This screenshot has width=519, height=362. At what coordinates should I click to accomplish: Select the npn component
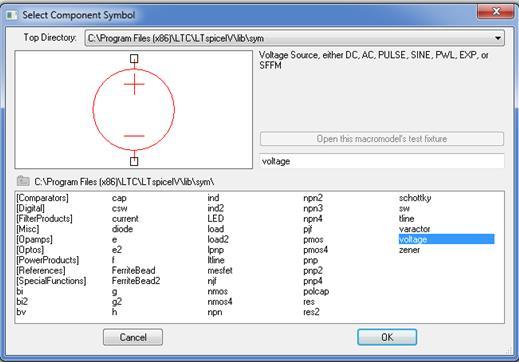tap(215, 312)
